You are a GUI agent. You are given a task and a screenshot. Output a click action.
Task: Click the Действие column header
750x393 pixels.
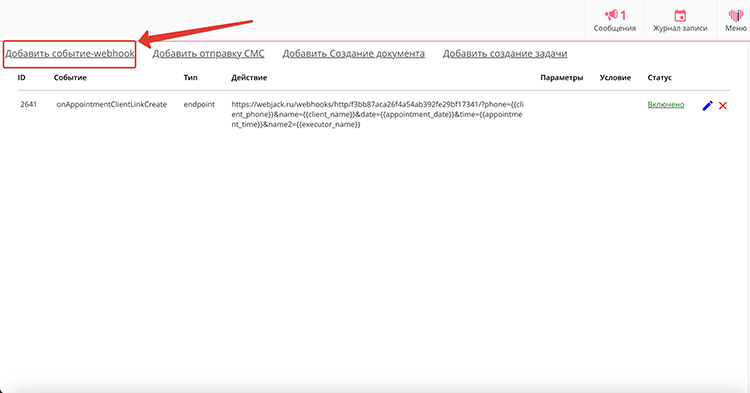249,77
